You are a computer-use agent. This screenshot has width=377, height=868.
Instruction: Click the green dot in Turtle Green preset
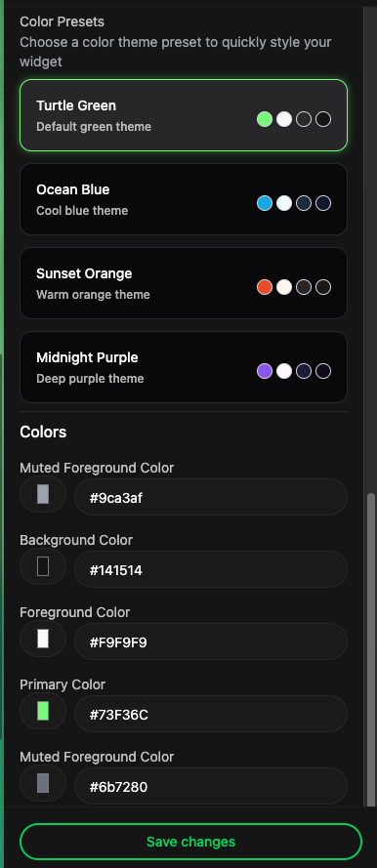pos(265,119)
